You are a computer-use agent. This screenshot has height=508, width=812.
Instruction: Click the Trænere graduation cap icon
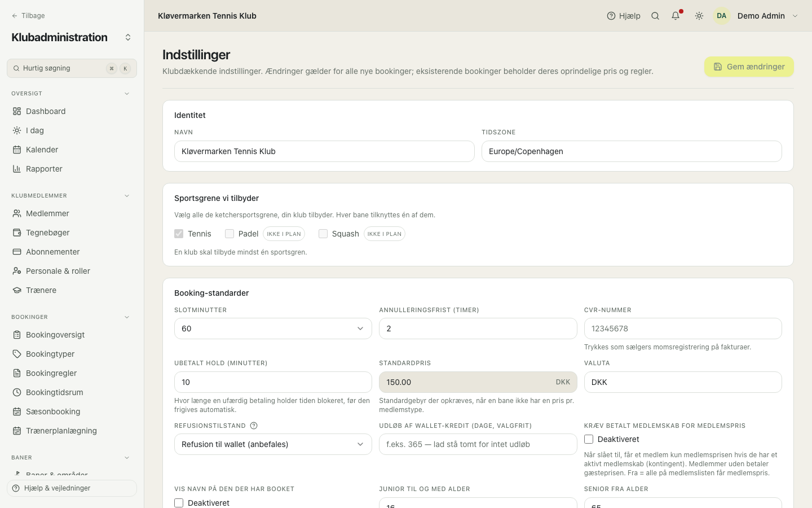(17, 290)
